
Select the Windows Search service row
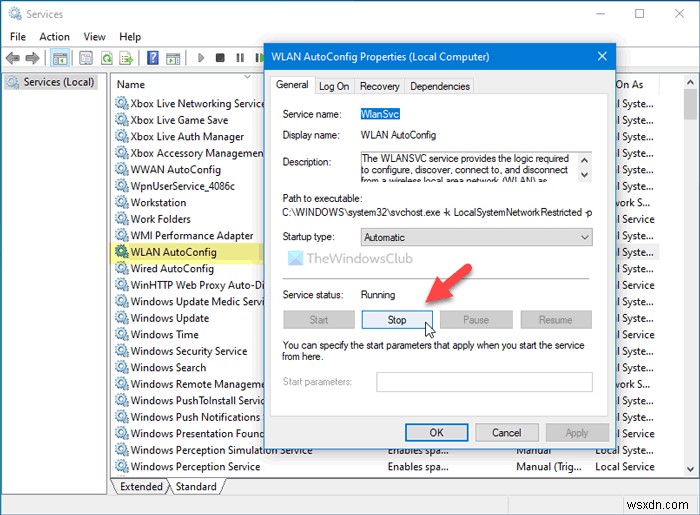point(188,367)
